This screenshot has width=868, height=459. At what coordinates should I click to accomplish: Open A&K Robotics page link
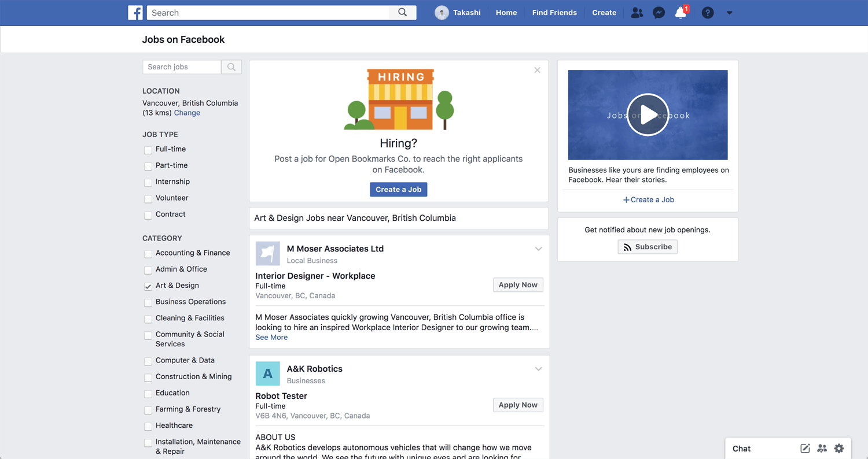coord(315,369)
